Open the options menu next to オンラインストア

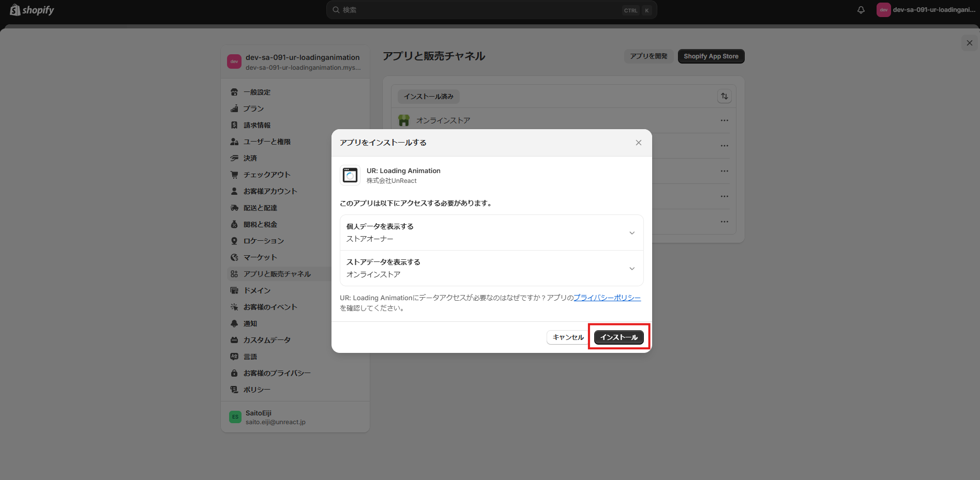(x=724, y=120)
